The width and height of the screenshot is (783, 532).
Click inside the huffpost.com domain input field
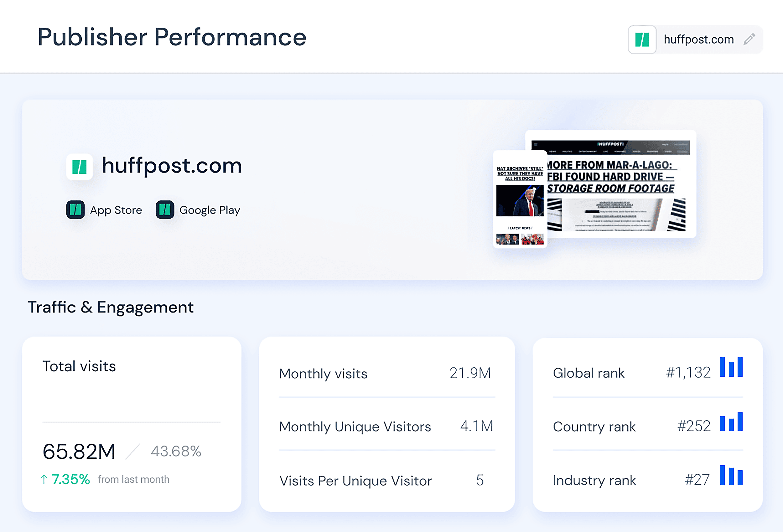tap(699, 39)
